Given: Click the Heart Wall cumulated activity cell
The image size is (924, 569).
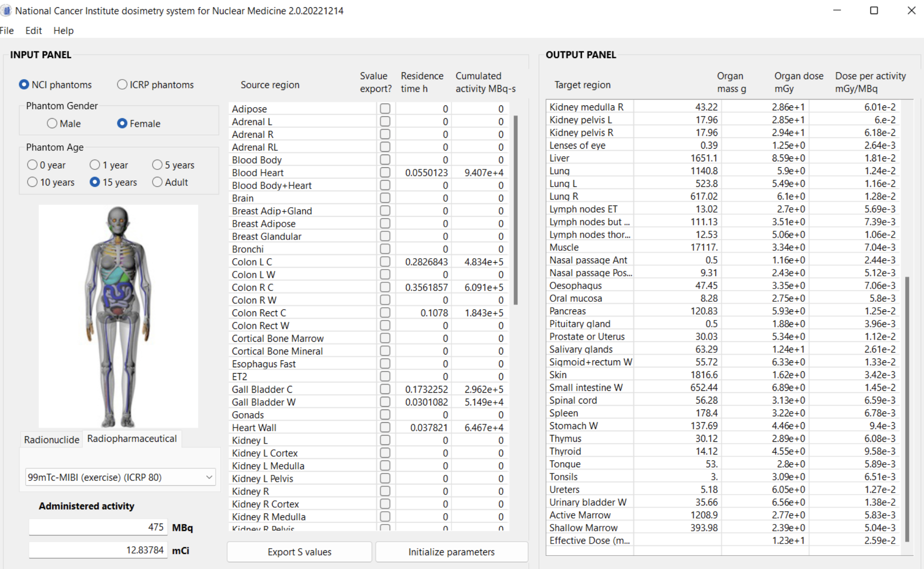Looking at the screenshot, I should pos(479,428).
